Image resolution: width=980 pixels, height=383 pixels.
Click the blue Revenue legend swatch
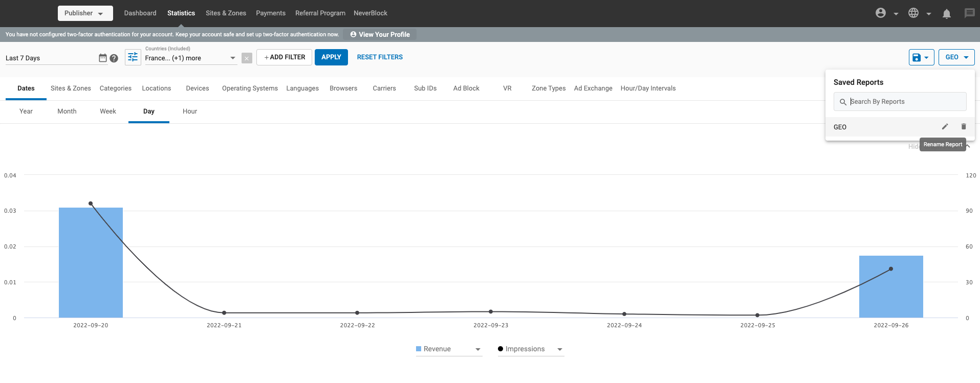pyautogui.click(x=419, y=349)
